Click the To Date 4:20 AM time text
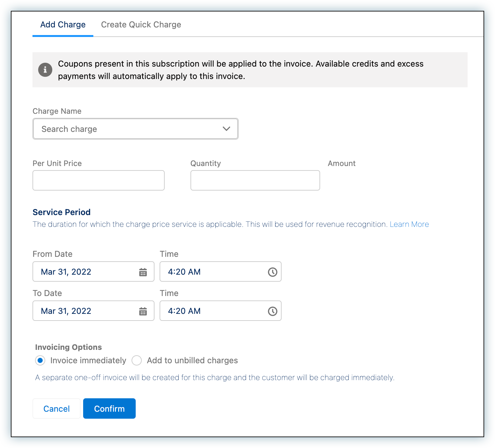This screenshot has height=448, width=495. [184, 311]
